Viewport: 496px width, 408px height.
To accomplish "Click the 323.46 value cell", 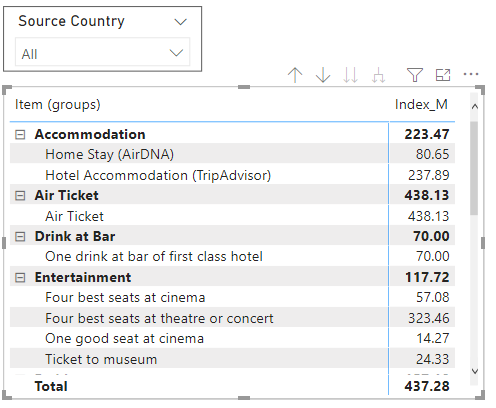I will click(x=429, y=318).
